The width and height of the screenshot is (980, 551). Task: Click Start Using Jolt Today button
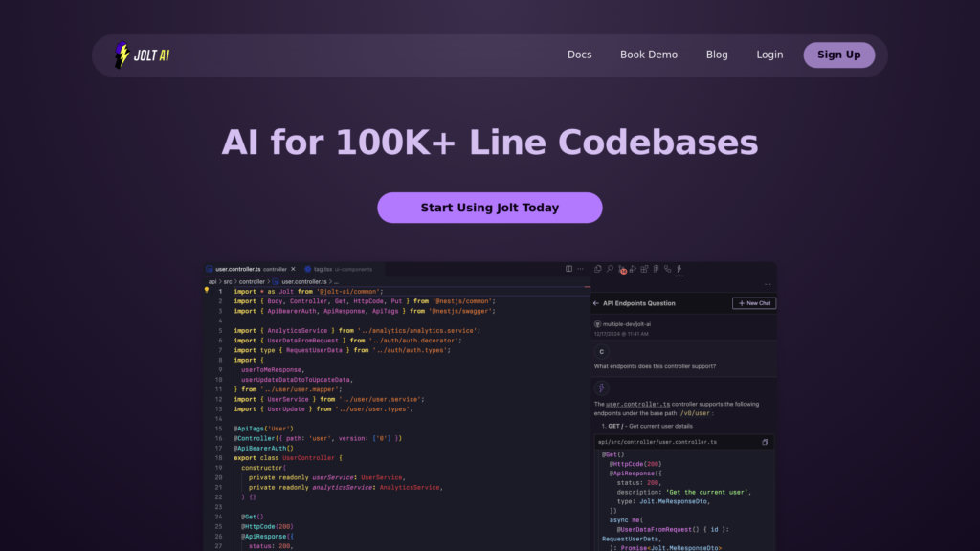pyautogui.click(x=489, y=208)
